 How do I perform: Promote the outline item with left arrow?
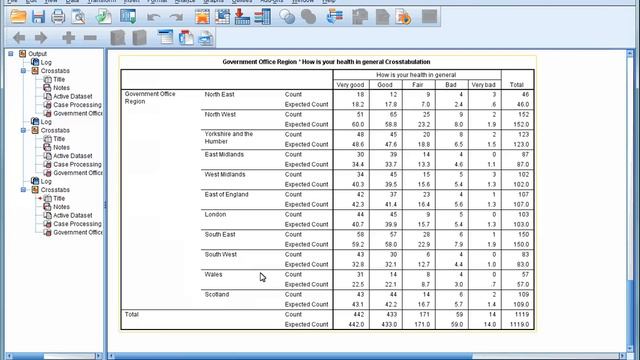[19, 38]
